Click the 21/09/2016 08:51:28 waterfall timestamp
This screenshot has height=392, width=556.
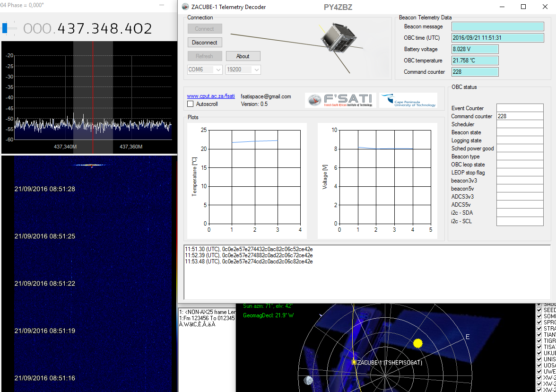[x=44, y=189]
